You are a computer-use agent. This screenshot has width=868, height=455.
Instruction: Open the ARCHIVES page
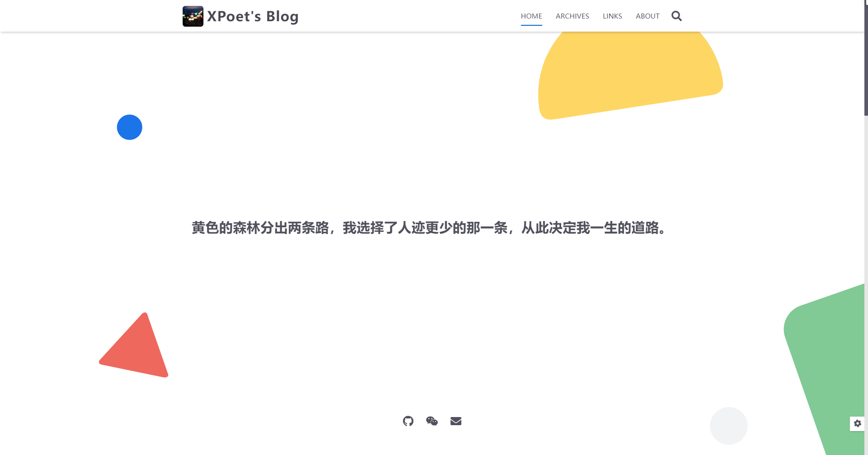[572, 16]
